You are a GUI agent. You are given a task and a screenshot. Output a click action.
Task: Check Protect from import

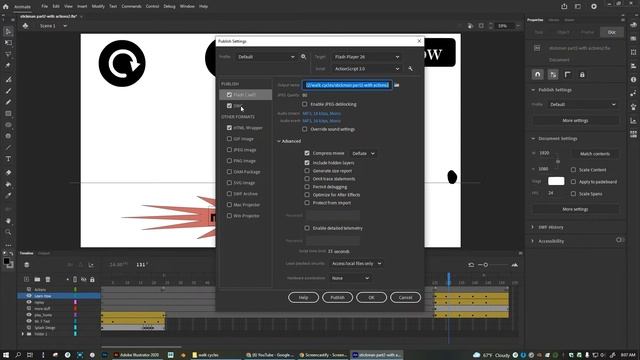(307, 203)
